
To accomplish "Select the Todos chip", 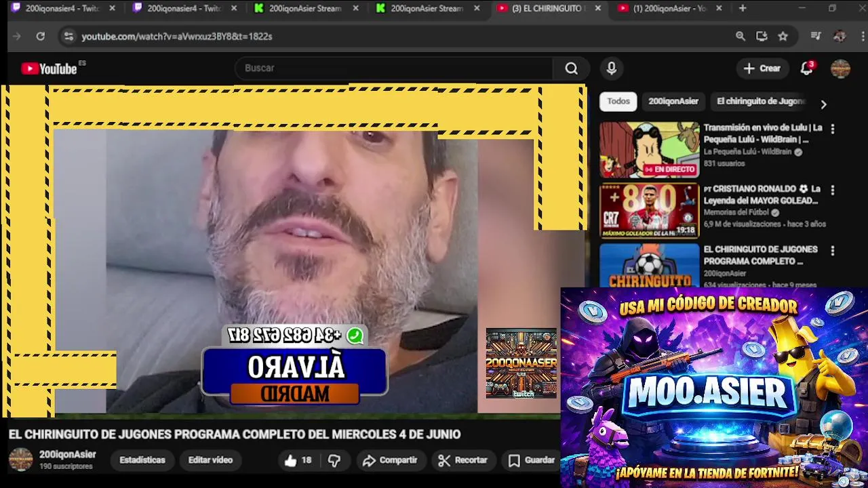I will (618, 102).
